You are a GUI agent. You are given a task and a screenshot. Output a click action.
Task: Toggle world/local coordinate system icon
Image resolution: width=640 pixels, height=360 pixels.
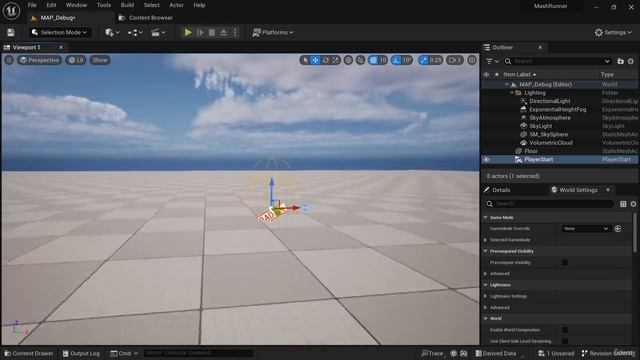pos(348,60)
